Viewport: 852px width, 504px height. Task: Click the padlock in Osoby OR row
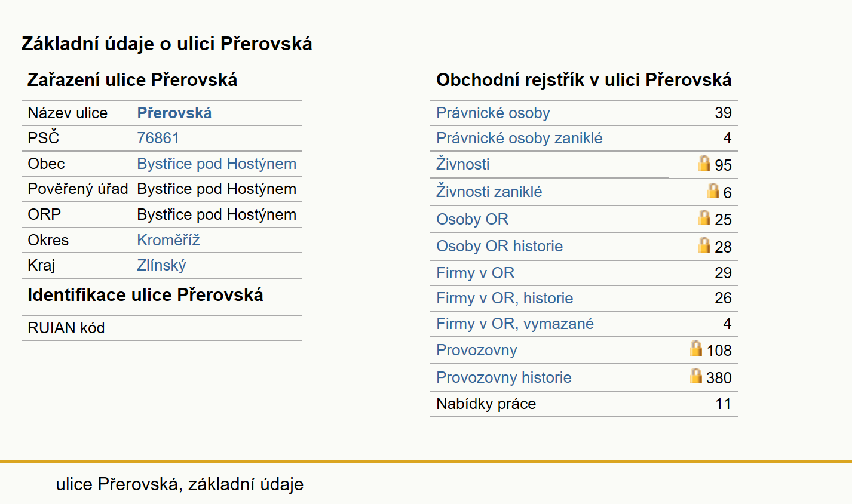[x=704, y=217]
